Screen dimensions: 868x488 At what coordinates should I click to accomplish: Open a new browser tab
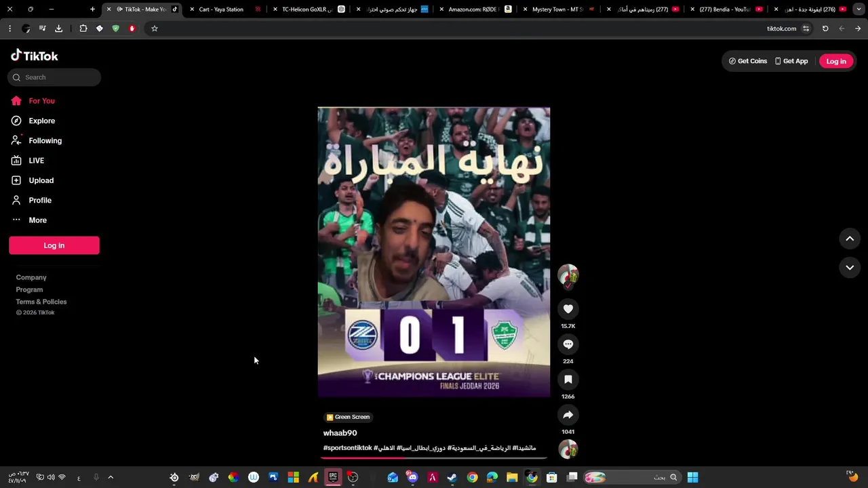(x=93, y=9)
